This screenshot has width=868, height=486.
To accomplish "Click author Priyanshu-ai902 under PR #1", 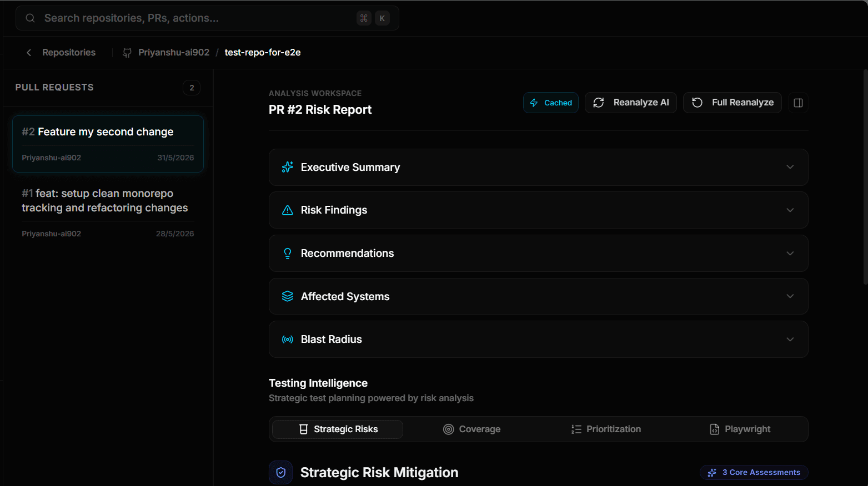I will click(51, 234).
